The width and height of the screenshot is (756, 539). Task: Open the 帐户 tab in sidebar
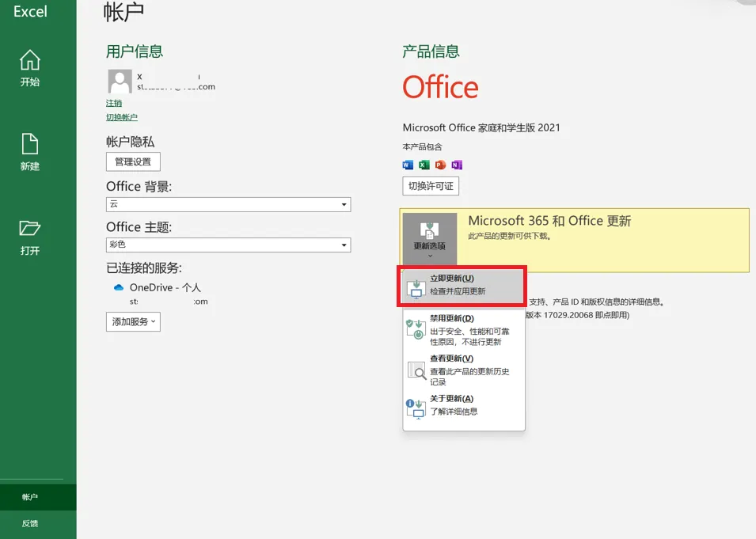click(x=38, y=497)
